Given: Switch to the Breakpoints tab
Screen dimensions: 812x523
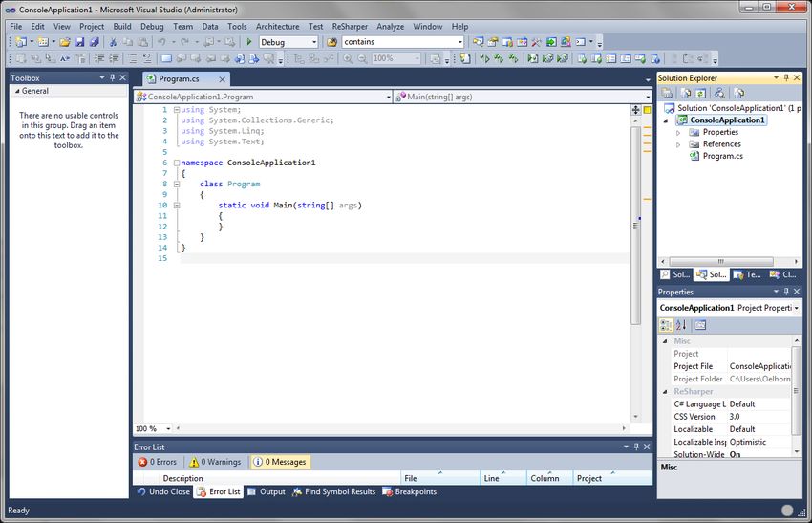Looking at the screenshot, I should pyautogui.click(x=410, y=491).
